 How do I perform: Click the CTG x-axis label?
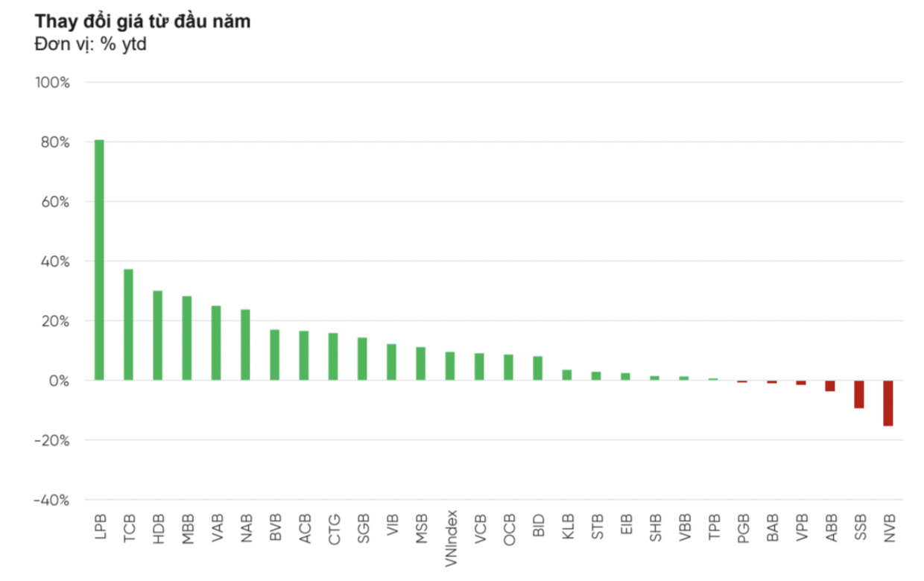[334, 527]
